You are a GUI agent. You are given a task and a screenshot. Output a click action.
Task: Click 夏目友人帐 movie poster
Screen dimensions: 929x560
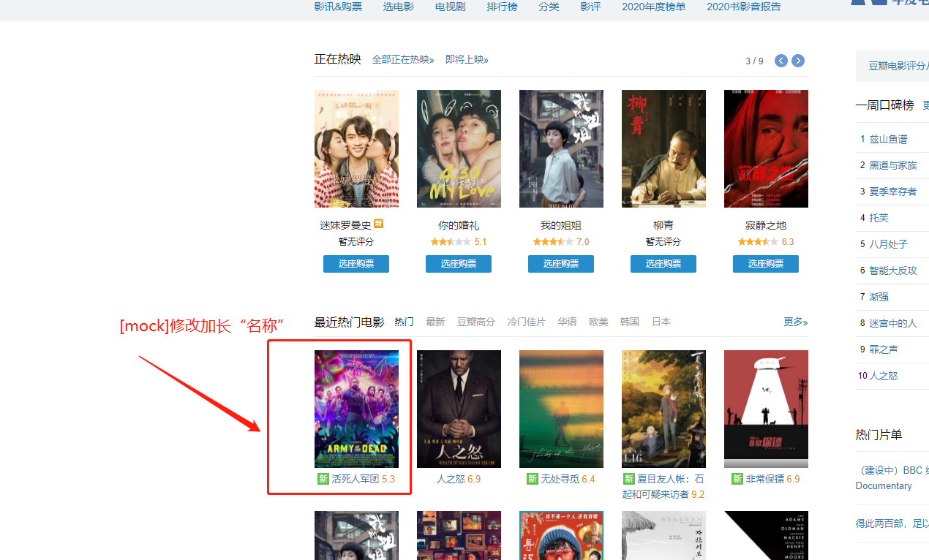(x=663, y=409)
